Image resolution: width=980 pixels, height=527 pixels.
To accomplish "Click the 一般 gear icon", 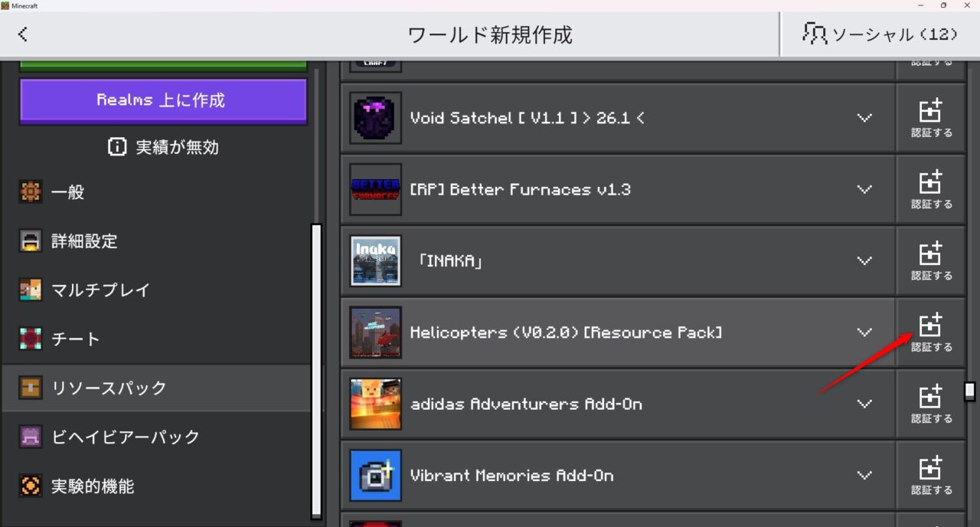I will pos(31,192).
